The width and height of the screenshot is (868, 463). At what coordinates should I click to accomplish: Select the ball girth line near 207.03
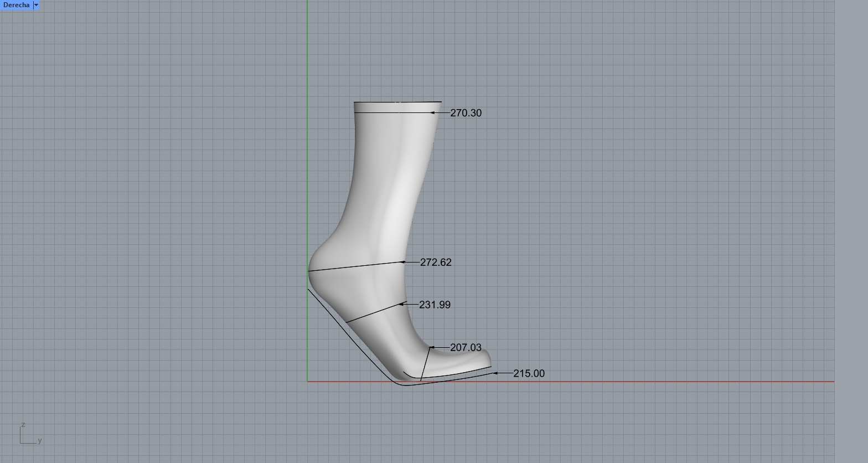[426, 364]
